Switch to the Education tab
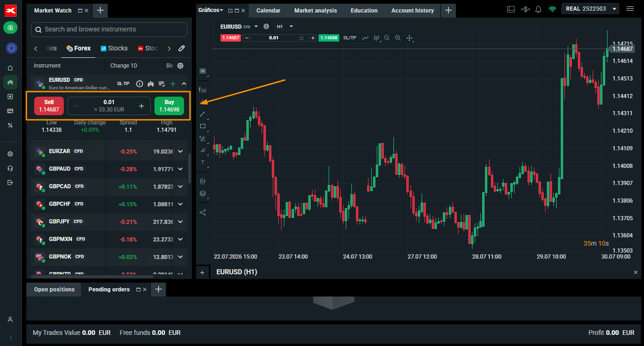Screen dimensions: 644x346 tap(364, 10)
